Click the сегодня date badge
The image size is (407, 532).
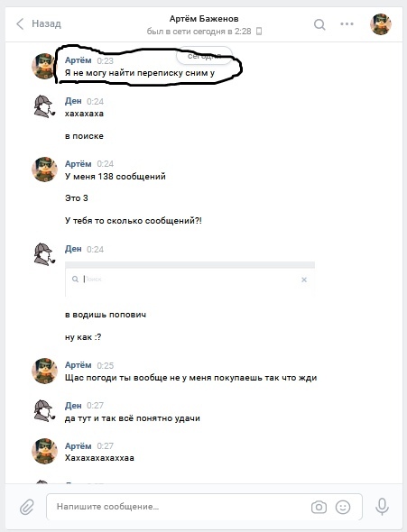coord(204,56)
